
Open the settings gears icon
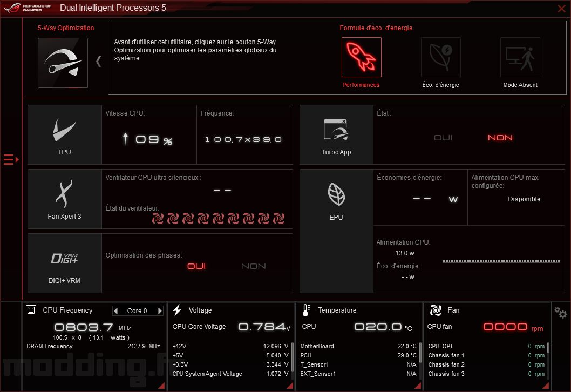coord(560,313)
